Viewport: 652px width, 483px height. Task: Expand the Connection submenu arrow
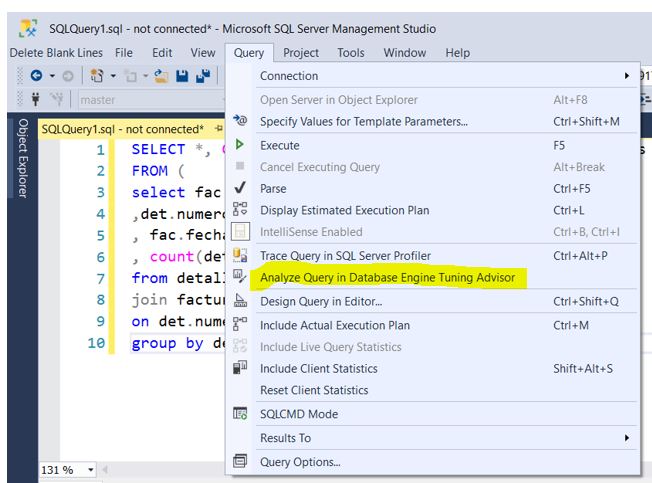[x=627, y=76]
